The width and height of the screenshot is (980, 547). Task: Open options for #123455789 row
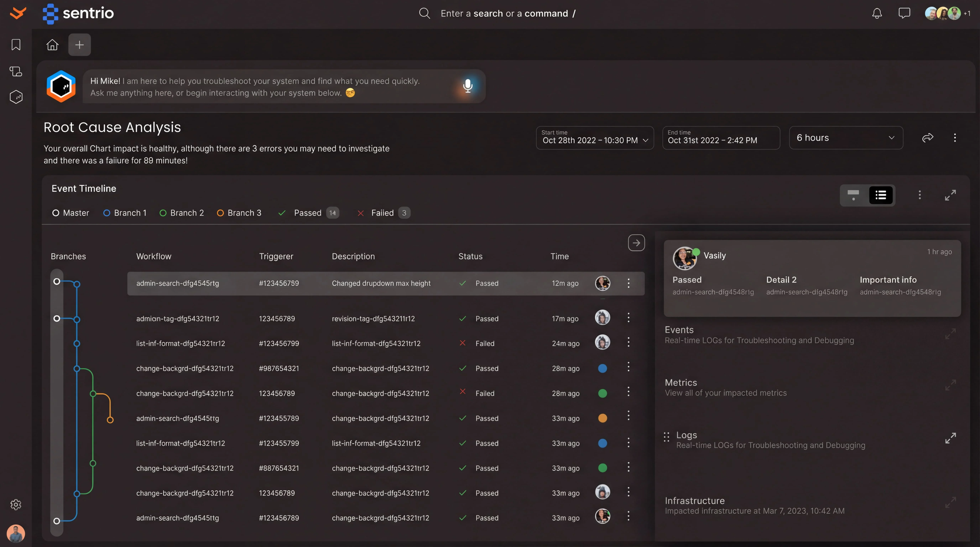[x=629, y=416]
